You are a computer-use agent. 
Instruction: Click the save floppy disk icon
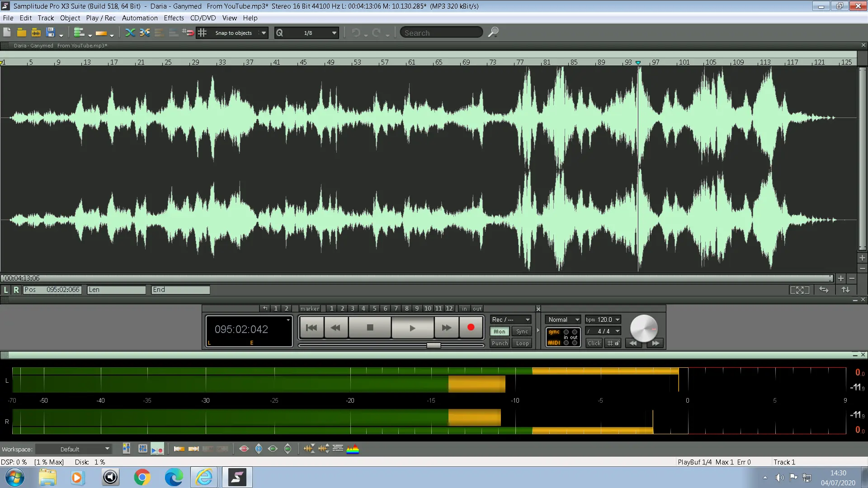coord(50,33)
